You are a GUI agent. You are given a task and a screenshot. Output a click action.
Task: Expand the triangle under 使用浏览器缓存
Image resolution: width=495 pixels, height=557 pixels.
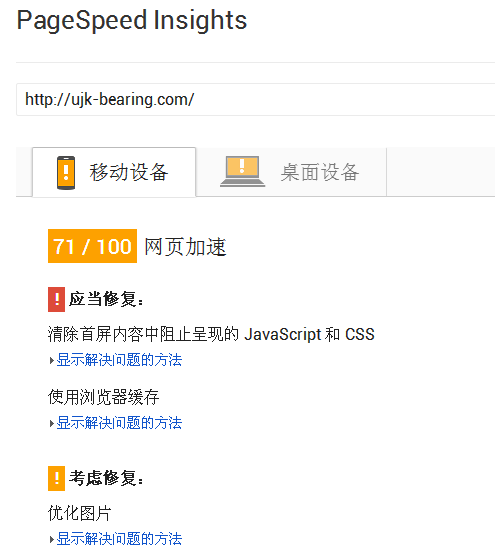(x=52, y=423)
